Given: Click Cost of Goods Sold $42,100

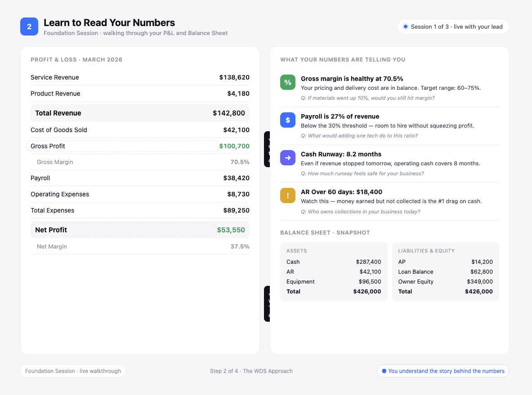Looking at the screenshot, I should [236, 130].
